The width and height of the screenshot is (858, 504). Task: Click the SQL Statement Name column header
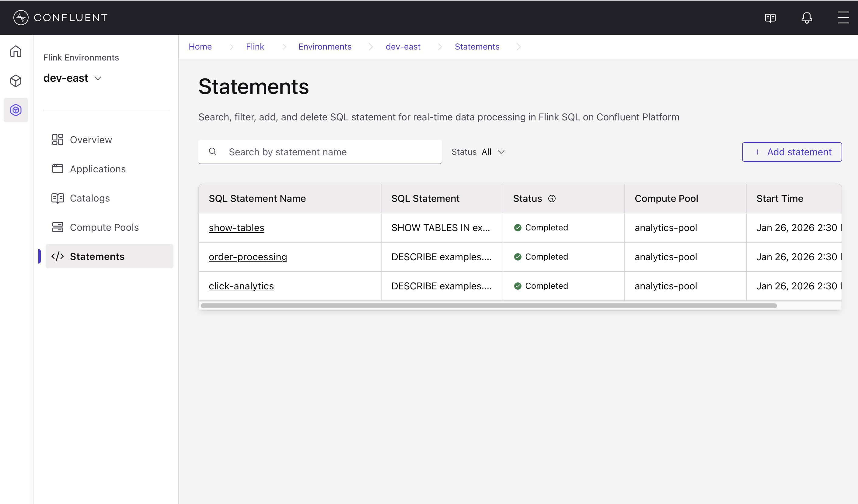[x=290, y=198]
